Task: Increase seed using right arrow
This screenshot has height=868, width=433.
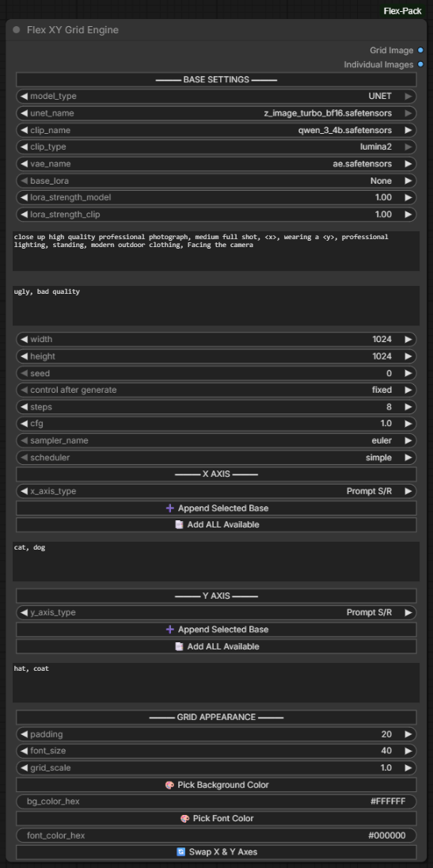Action: tap(408, 373)
